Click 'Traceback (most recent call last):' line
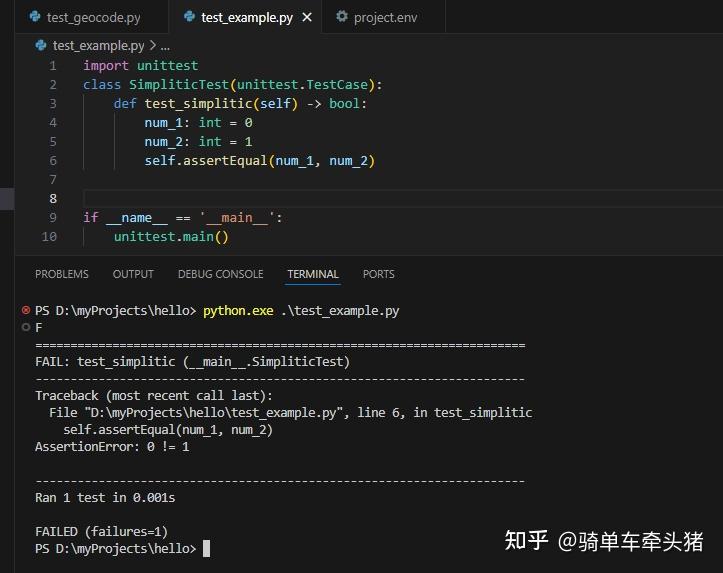This screenshot has width=723, height=573. [x=154, y=396]
